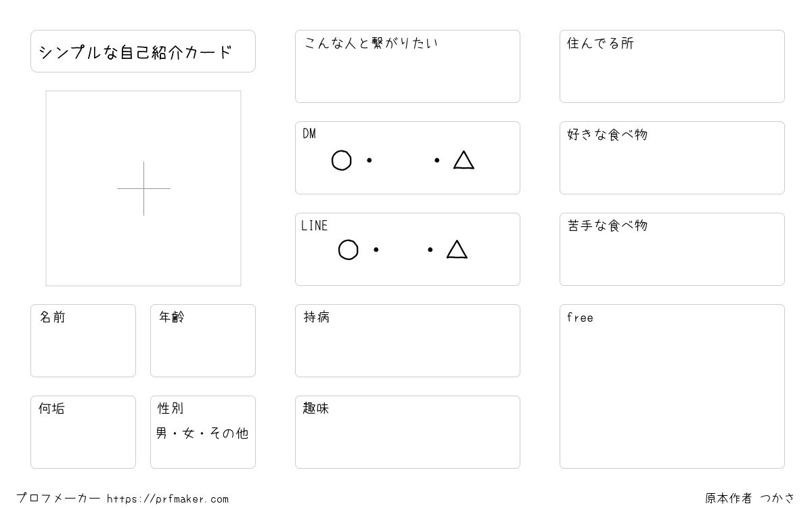Choose 女 in the 性別 options
The width and height of the screenshot is (812, 508).
188,433
